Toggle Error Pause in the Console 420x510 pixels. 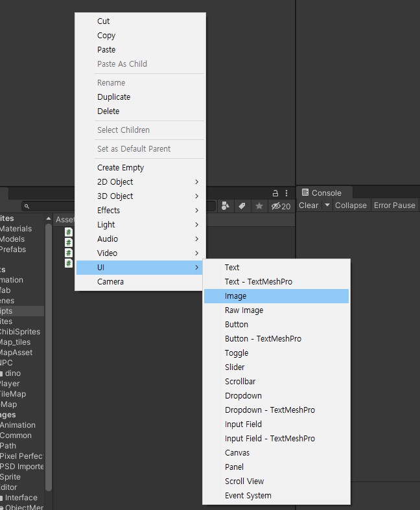(394, 205)
